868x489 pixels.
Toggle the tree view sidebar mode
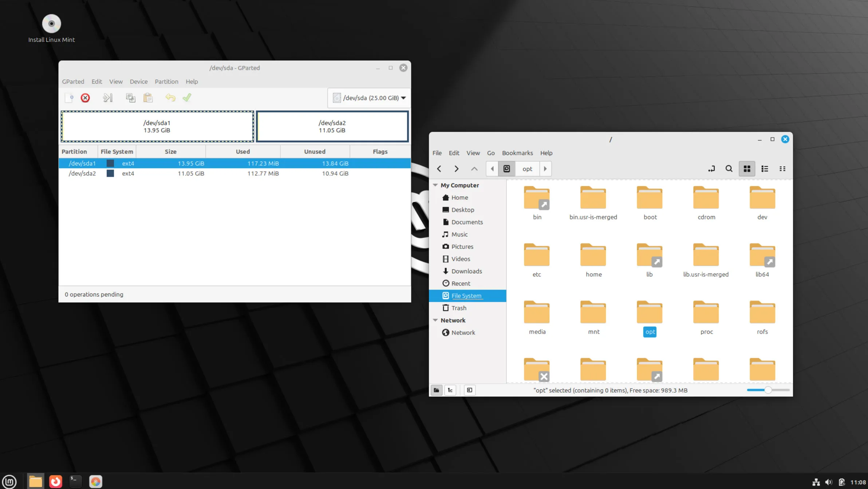(x=450, y=390)
